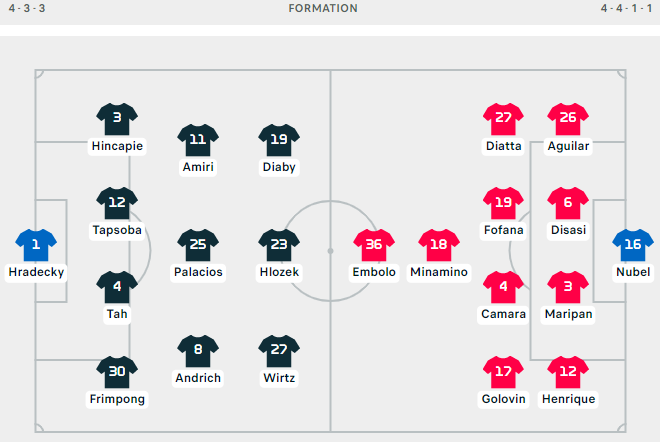Open the Henrique player name label
Image resolution: width=660 pixels, height=442 pixels.
[x=568, y=399]
